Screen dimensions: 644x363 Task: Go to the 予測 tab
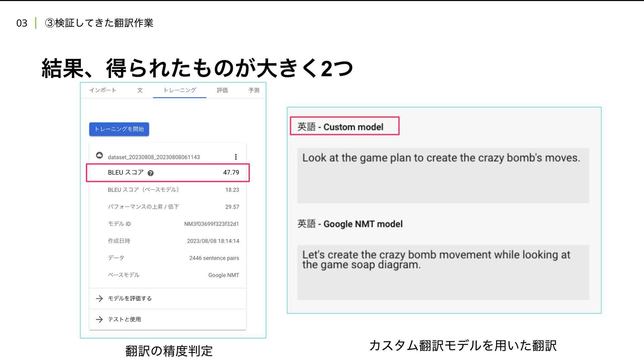(254, 90)
